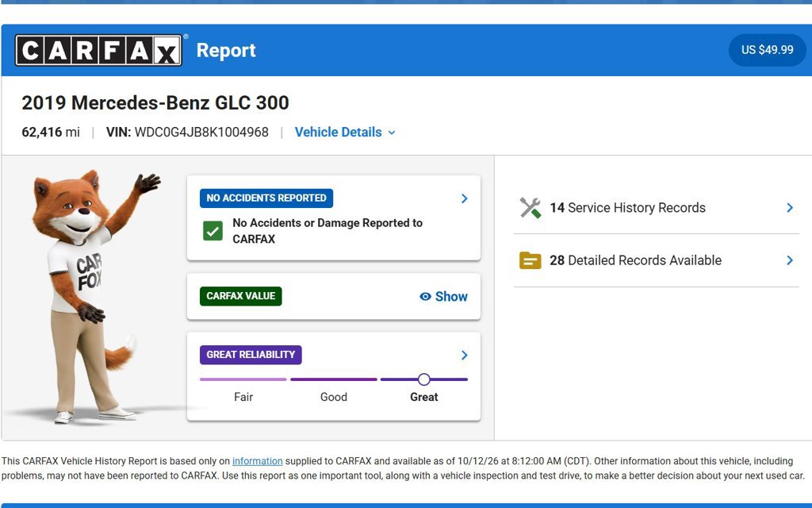Click the US $49.99 price button
The image size is (812, 508).
pos(767,50)
